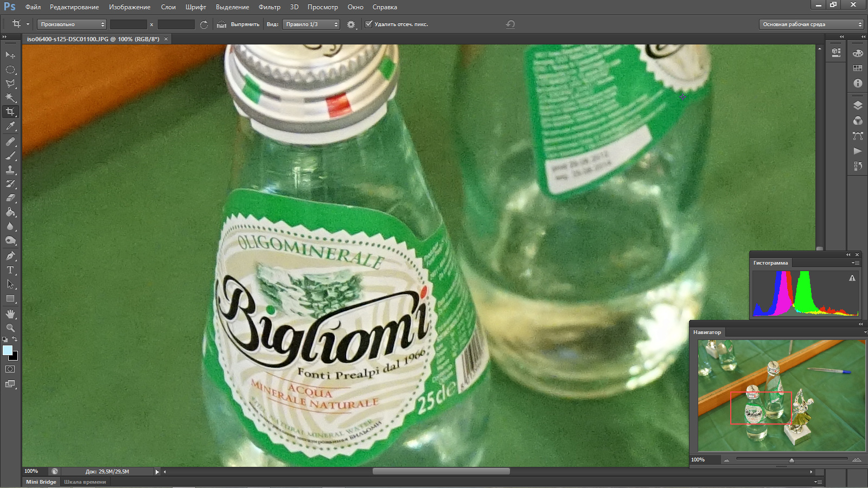Select the Eyedropper tool
The image size is (868, 488).
10,126
